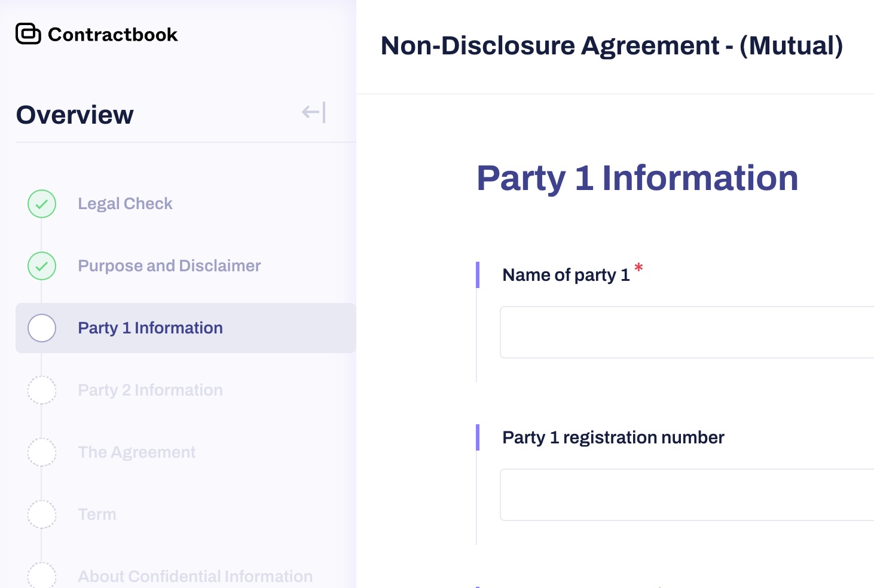Open the About Confidential Information step label
Screen dimensions: 874x588
coord(195,576)
